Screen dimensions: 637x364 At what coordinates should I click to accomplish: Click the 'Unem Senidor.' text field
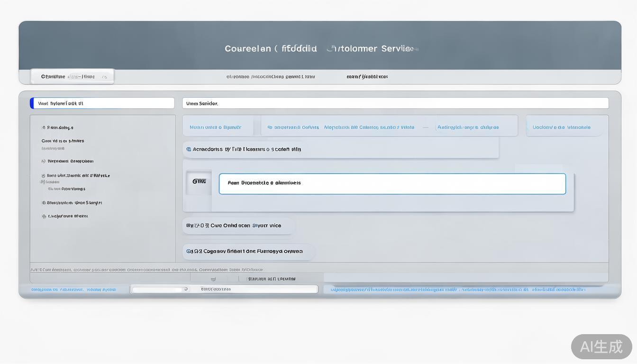tap(395, 103)
